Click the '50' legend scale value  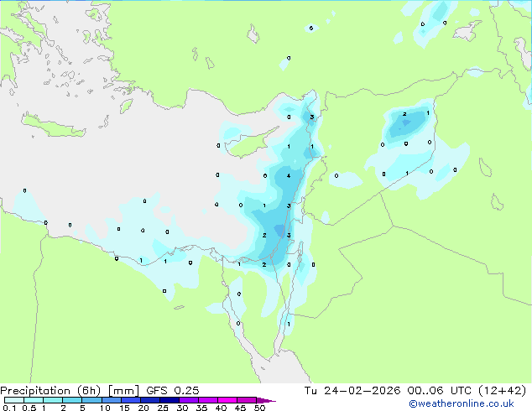pyautogui.click(x=259, y=408)
